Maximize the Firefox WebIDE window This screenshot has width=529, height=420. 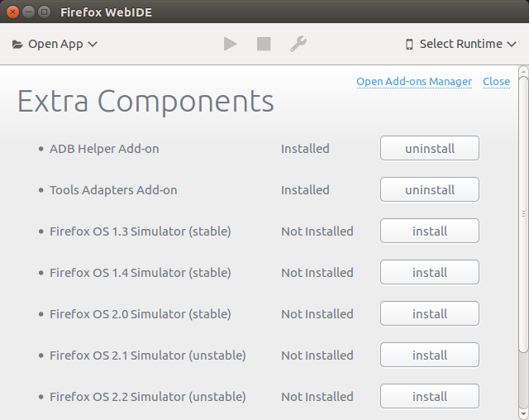44,12
